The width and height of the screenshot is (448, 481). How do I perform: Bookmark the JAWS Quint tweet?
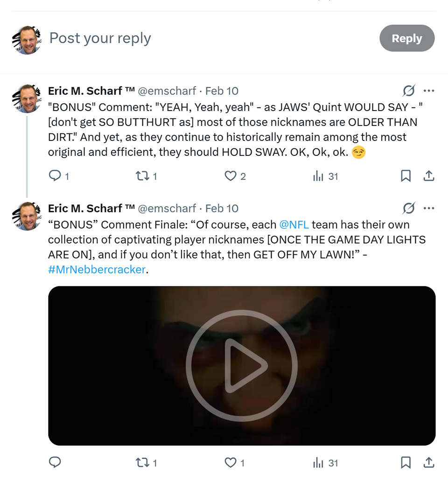[406, 176]
